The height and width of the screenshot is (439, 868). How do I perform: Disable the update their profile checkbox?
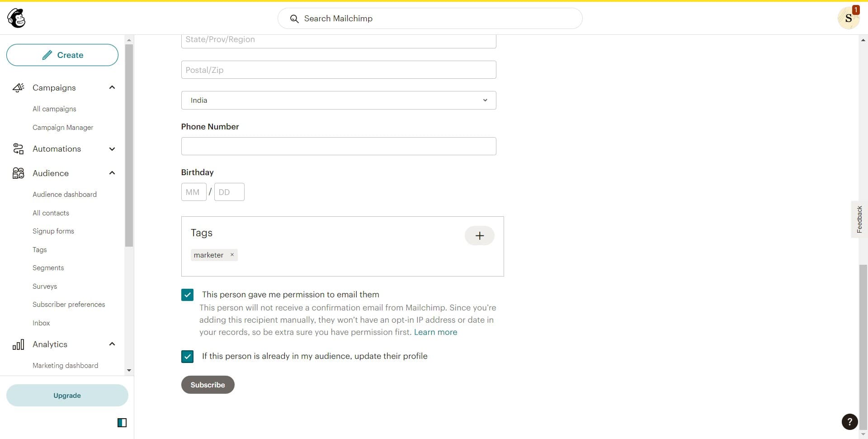187,356
